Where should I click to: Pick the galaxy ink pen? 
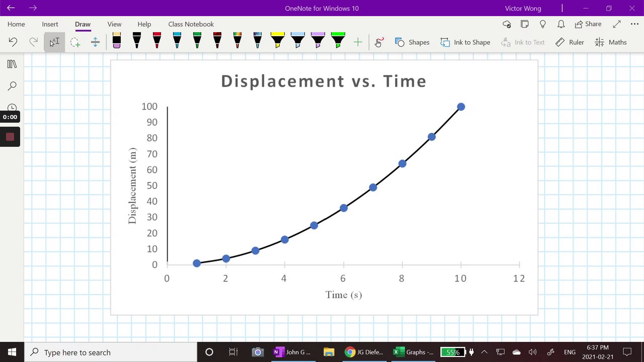258,41
